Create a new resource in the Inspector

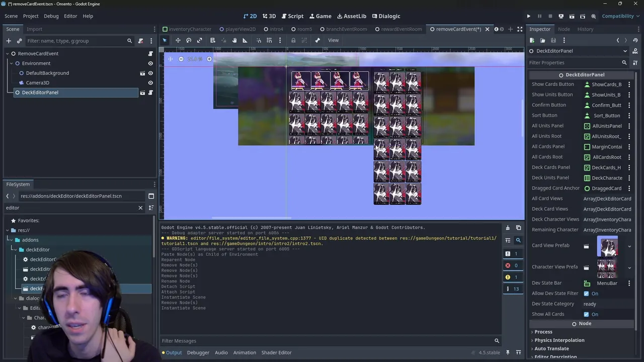tap(532, 40)
